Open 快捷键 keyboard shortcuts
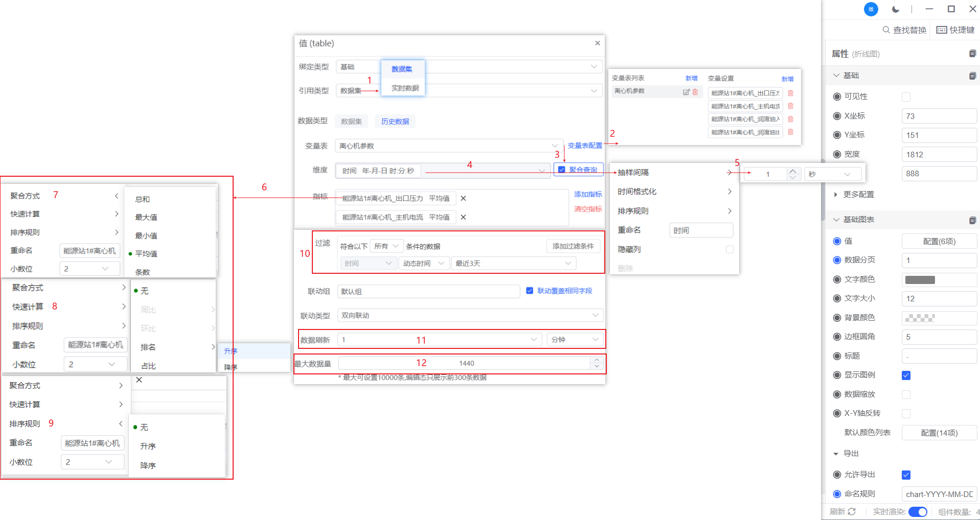Image resolution: width=980 pixels, height=520 pixels. (x=955, y=30)
